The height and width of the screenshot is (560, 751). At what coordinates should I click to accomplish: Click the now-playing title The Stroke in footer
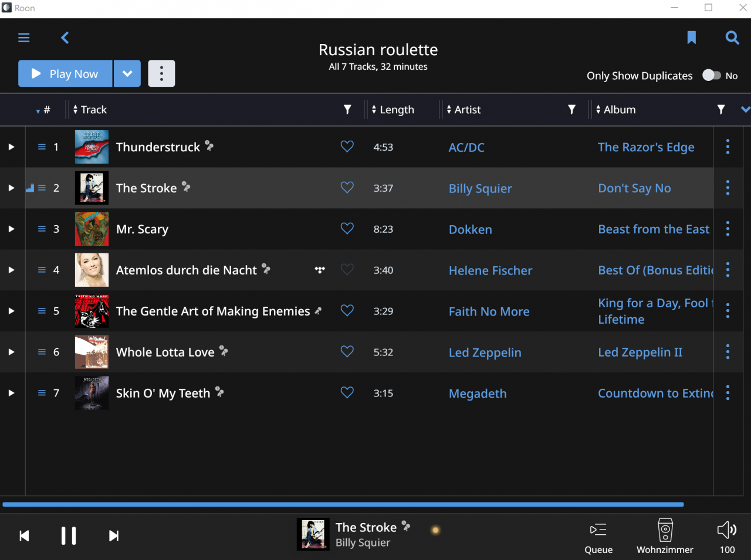point(366,527)
